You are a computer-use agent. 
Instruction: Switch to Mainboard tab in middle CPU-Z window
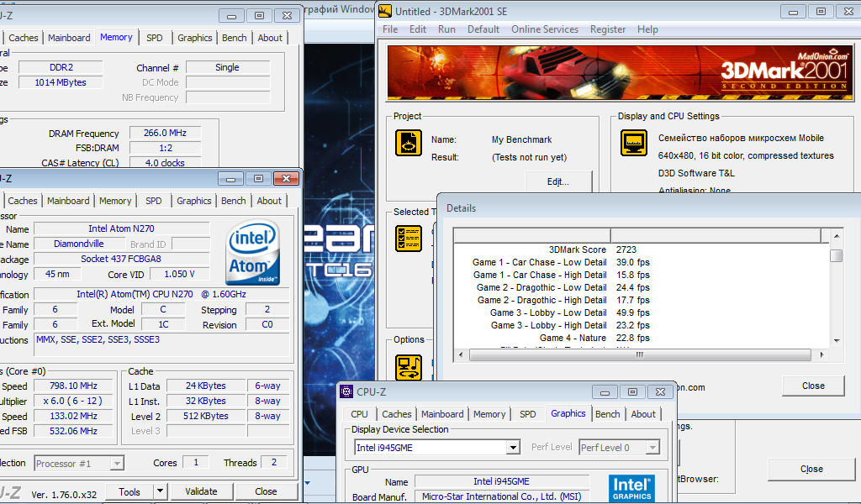[68, 201]
